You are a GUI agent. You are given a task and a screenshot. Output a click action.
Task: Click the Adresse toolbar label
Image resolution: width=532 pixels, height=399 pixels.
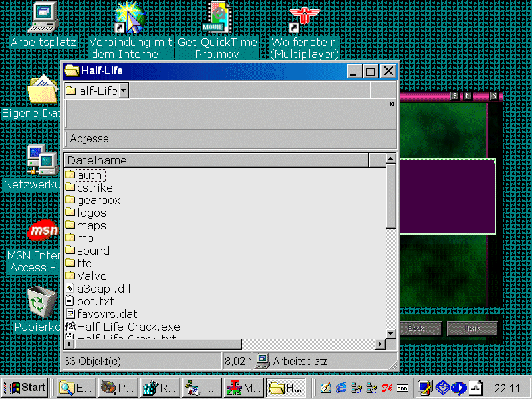[89, 139]
